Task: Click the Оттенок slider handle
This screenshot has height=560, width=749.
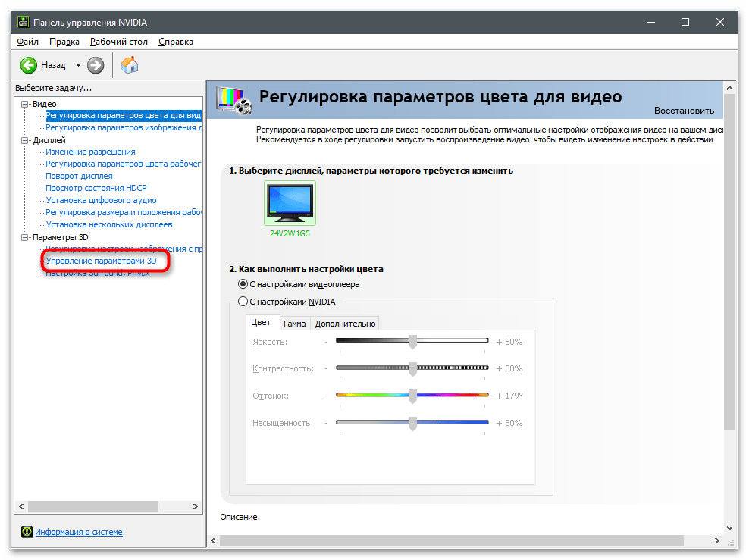Action: coord(412,396)
